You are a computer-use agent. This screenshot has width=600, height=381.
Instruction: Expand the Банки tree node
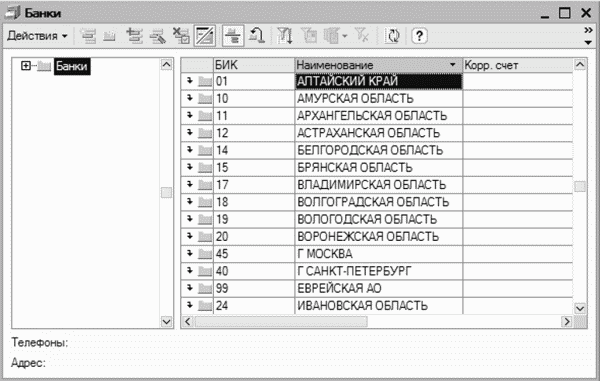point(26,66)
